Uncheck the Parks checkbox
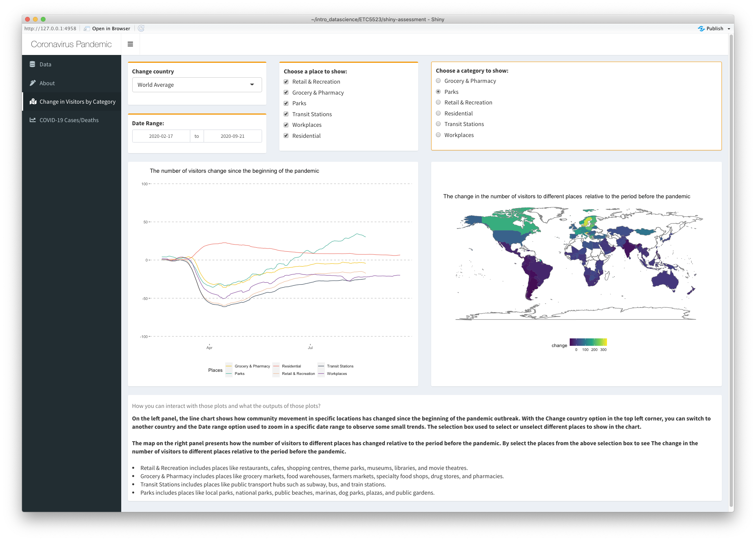 pos(286,103)
